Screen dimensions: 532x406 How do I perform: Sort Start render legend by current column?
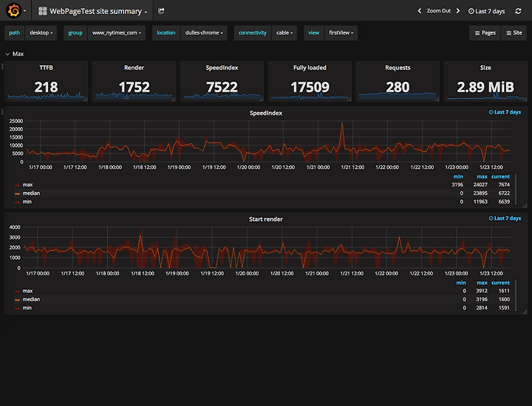(500, 283)
